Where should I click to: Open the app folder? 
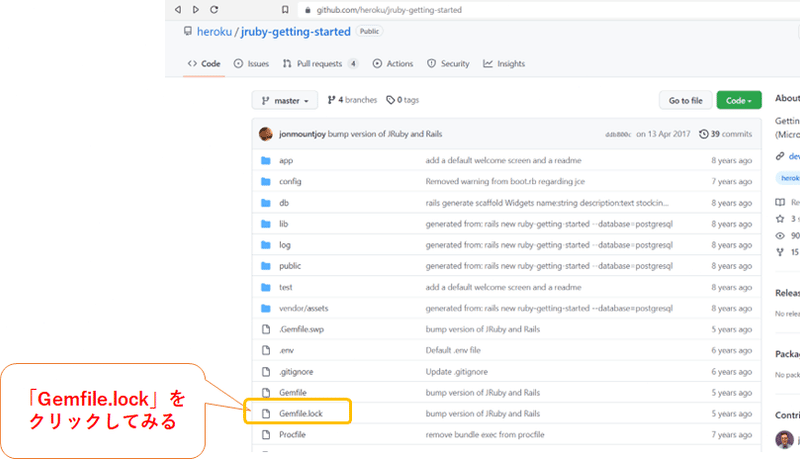click(286, 161)
